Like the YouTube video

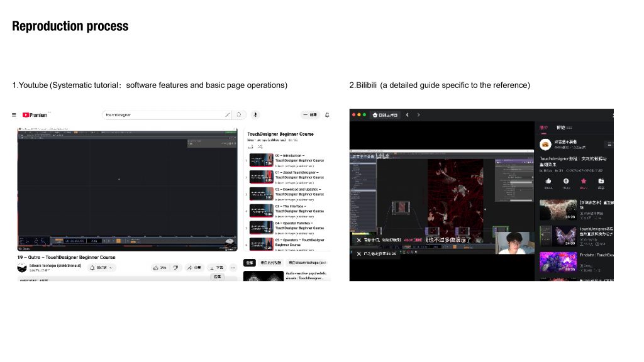[x=160, y=268]
